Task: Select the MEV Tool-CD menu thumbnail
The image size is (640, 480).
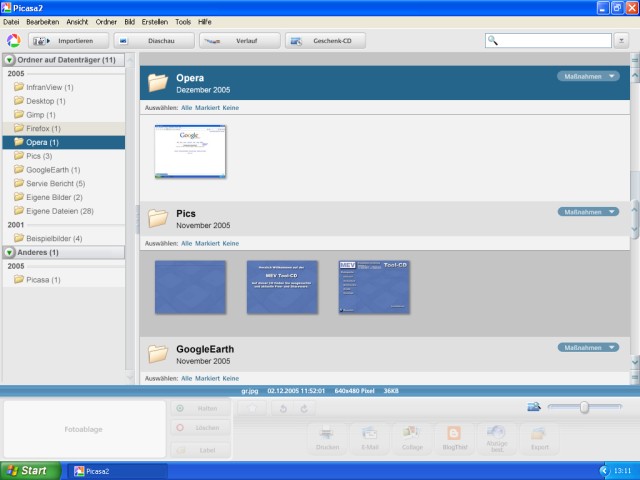Action: tap(374, 287)
